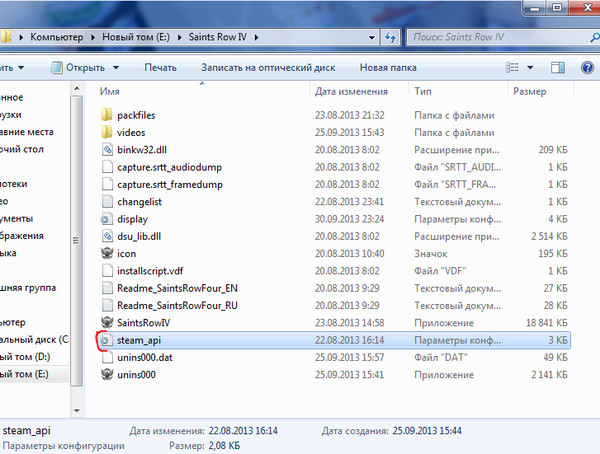
Task: Sort by the Имя column header
Action: click(109, 91)
